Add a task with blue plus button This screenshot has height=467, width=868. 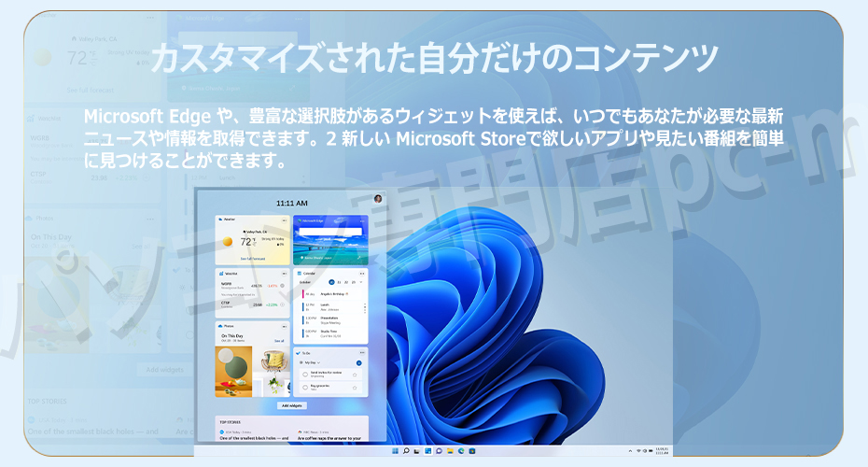coord(358,362)
